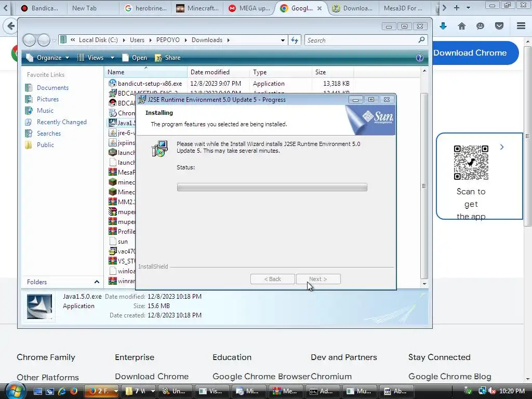Switch to the Bandicam browser tab
The image size is (532, 399).
point(39,8)
